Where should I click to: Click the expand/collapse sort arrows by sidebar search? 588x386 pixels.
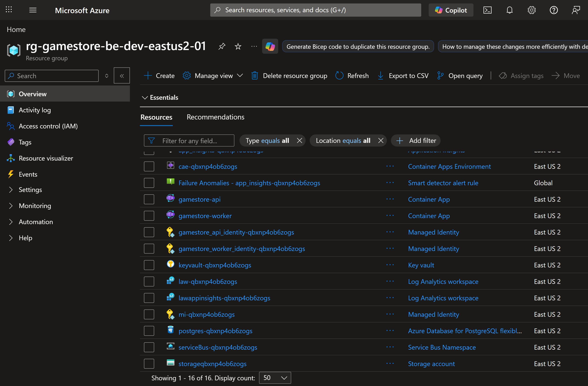[107, 76]
